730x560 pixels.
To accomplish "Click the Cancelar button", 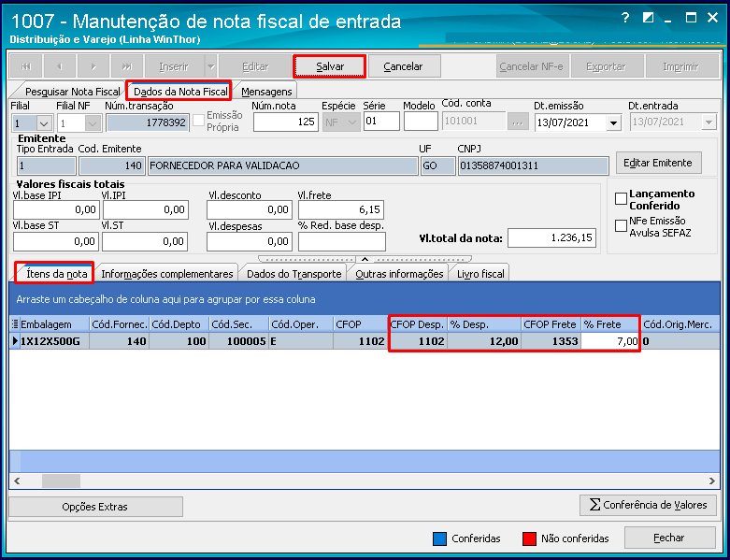I will (403, 66).
